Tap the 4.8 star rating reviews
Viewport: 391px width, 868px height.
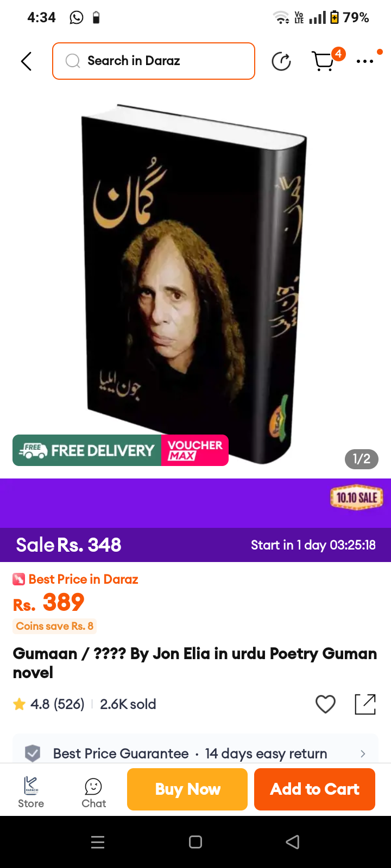(49, 704)
